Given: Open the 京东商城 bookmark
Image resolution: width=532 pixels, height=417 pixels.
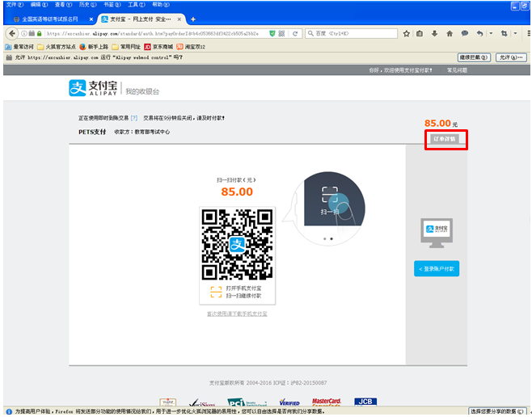Looking at the screenshot, I should [x=158, y=46].
